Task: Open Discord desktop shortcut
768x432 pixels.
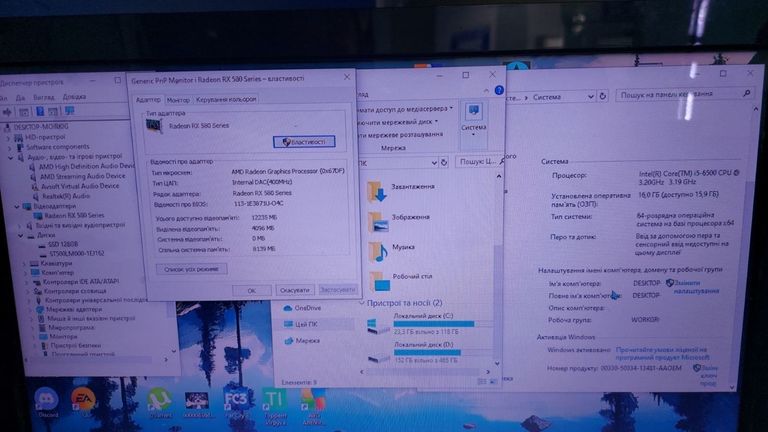Action: pos(47,399)
